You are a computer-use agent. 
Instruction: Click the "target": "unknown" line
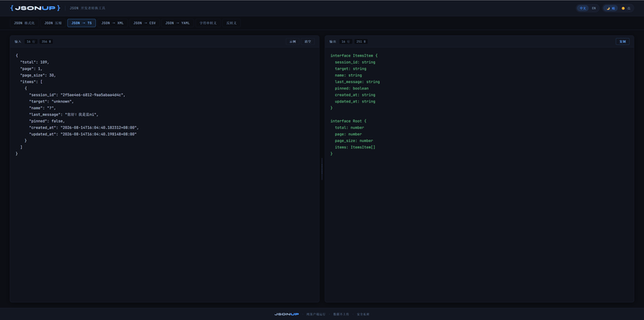[52, 102]
